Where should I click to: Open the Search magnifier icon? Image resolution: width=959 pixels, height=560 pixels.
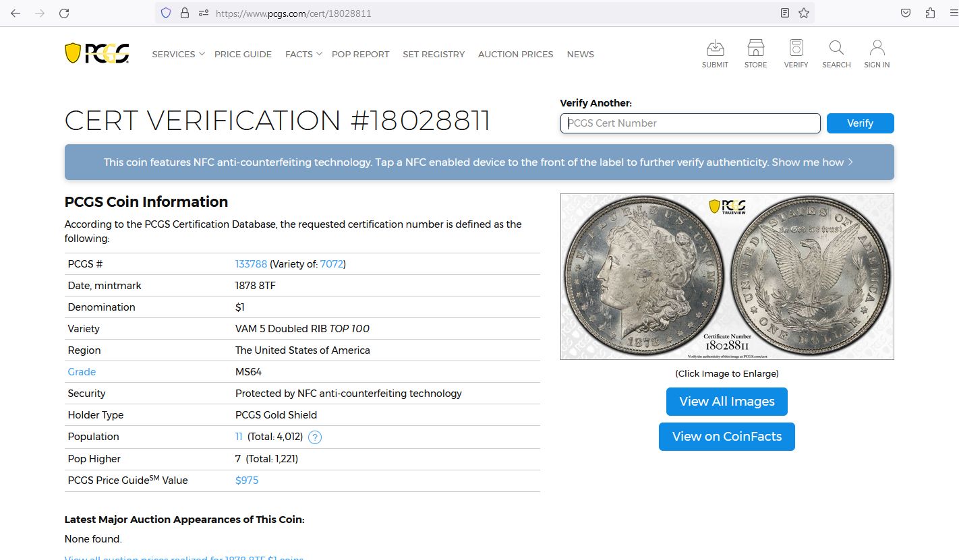pyautogui.click(x=836, y=53)
